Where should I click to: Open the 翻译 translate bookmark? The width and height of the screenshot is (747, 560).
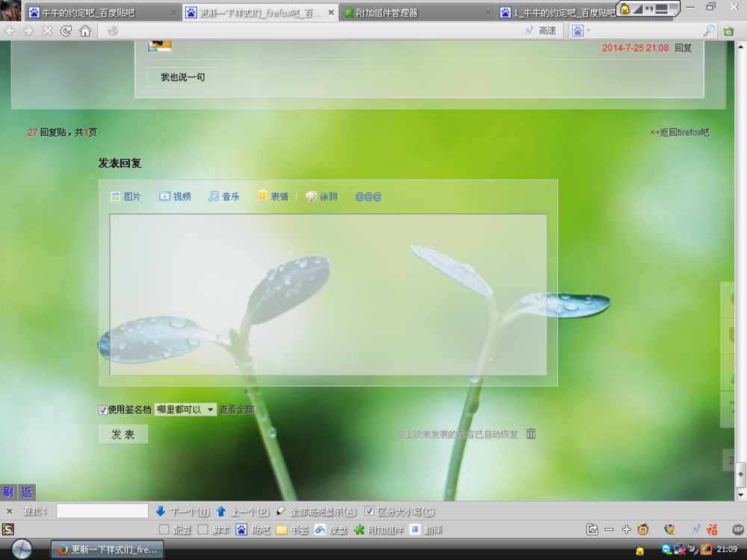426,529
